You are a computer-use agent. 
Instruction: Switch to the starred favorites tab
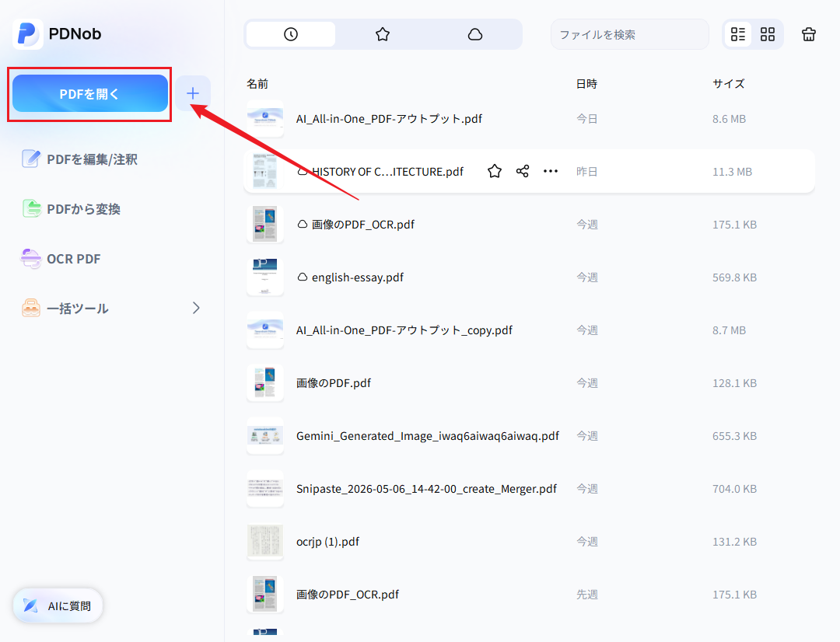click(x=383, y=34)
